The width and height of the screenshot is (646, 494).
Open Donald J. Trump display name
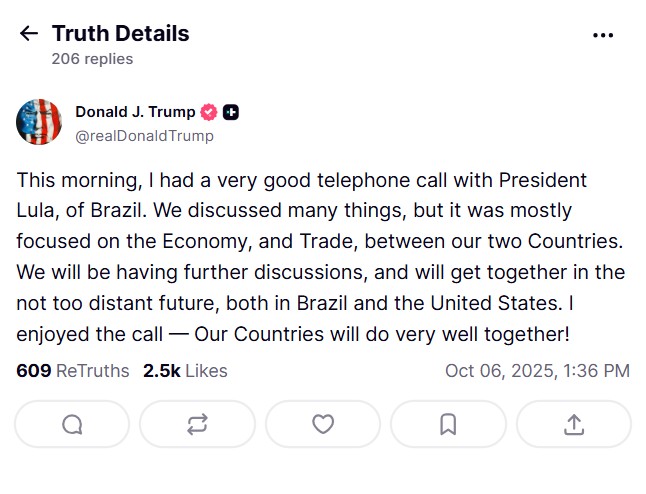(135, 112)
